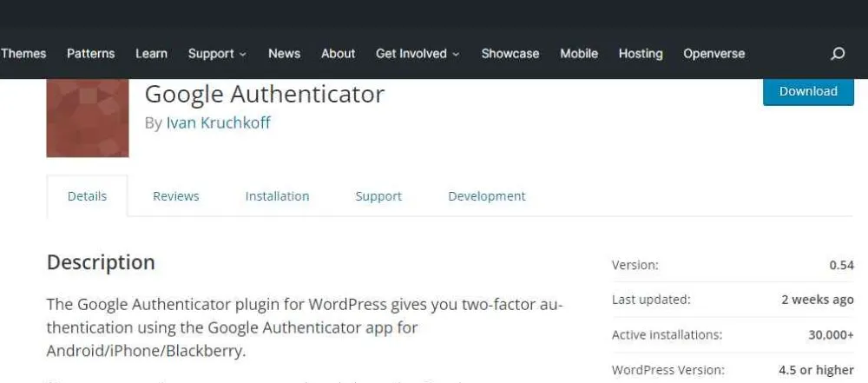
Task: Open the Installation tab
Action: (277, 196)
